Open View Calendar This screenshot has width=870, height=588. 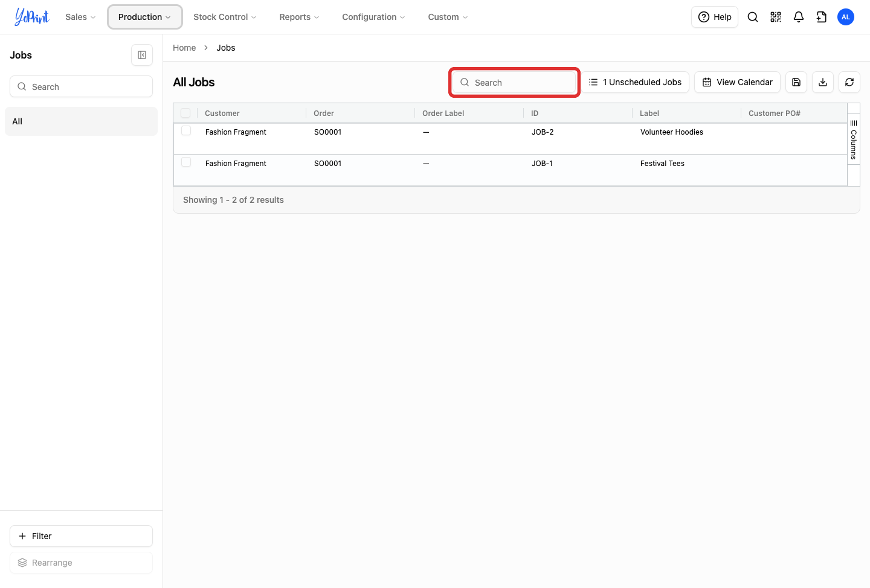click(737, 82)
